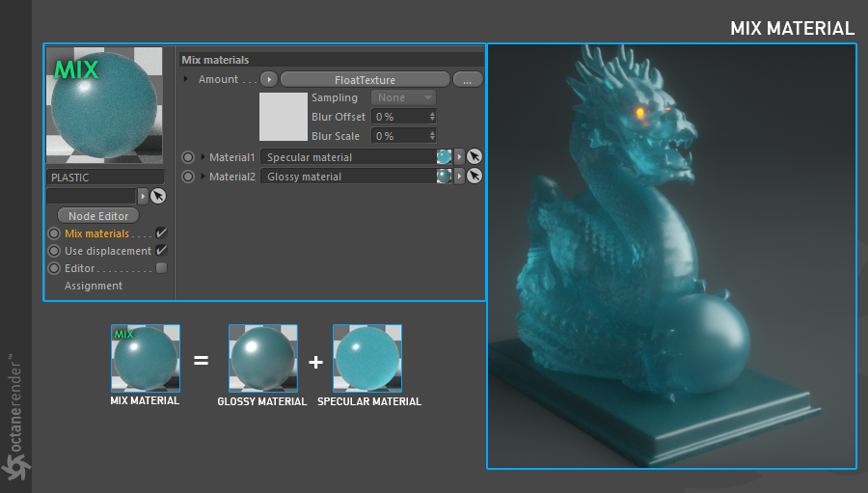The width and height of the screenshot is (868, 493).
Task: Open the Sampling dropdown set to None
Action: 403,97
